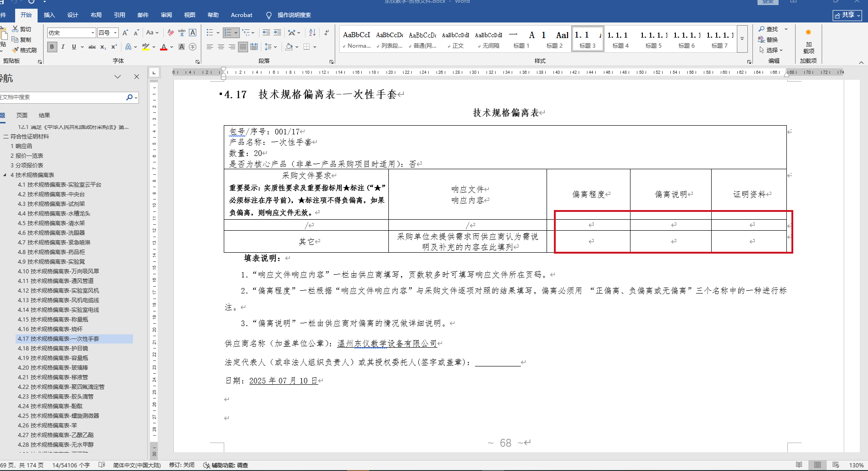
Task: Increase the paragraph indent
Action: [277, 33]
